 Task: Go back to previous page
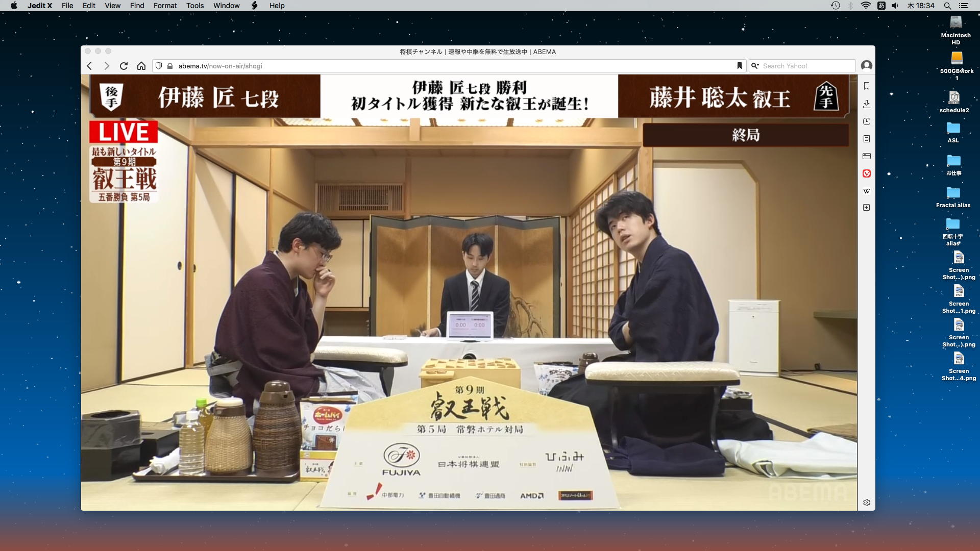pos(90,66)
